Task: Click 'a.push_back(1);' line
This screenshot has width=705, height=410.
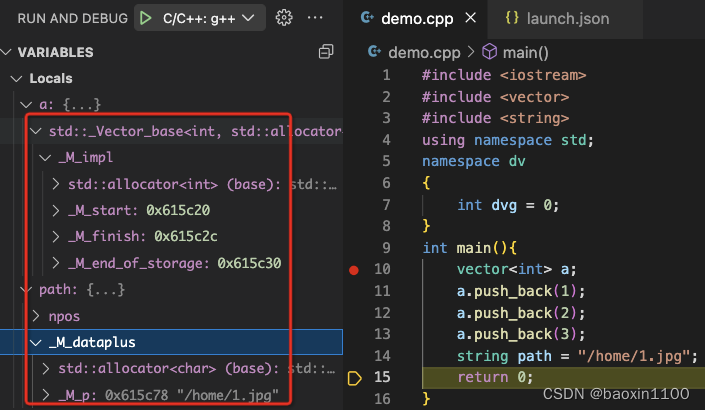Action: tap(521, 291)
